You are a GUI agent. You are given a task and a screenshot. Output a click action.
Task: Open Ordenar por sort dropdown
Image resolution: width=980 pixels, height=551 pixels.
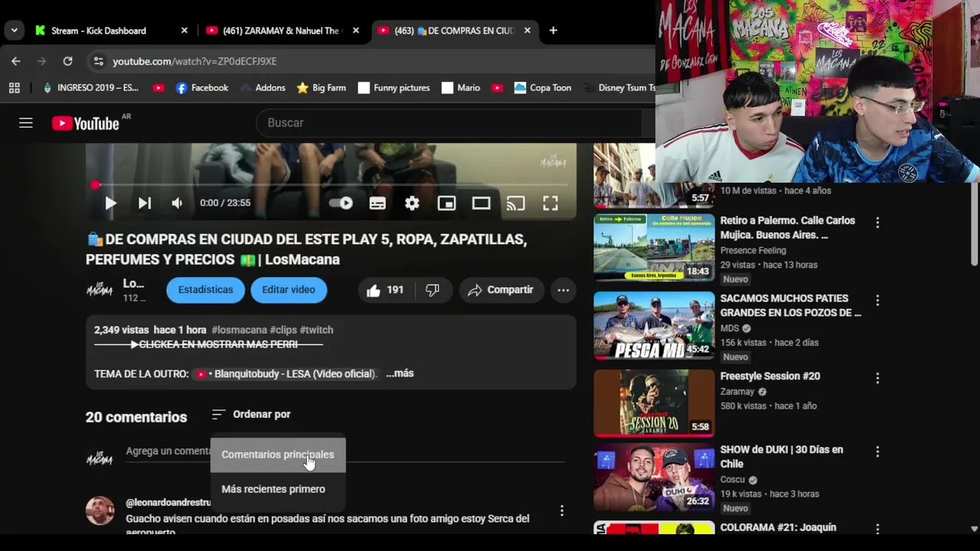(251, 414)
